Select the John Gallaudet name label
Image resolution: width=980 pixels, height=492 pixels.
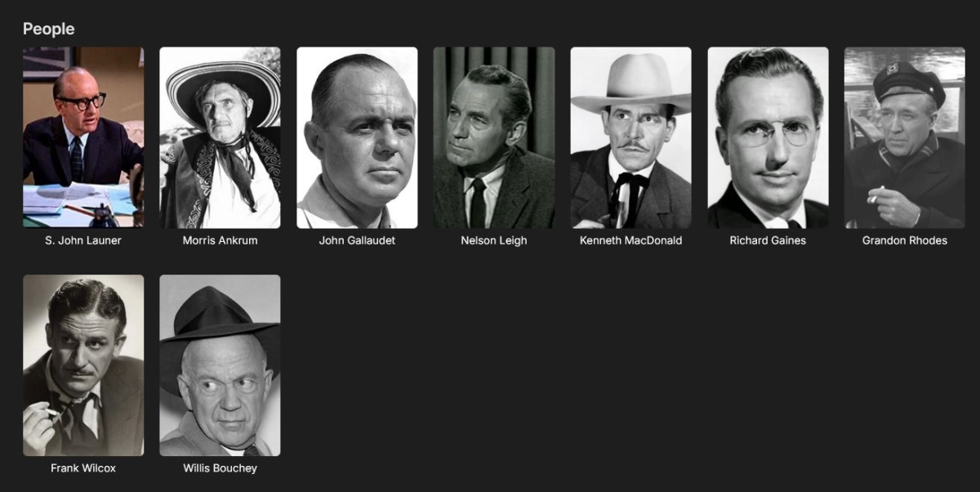point(357,240)
